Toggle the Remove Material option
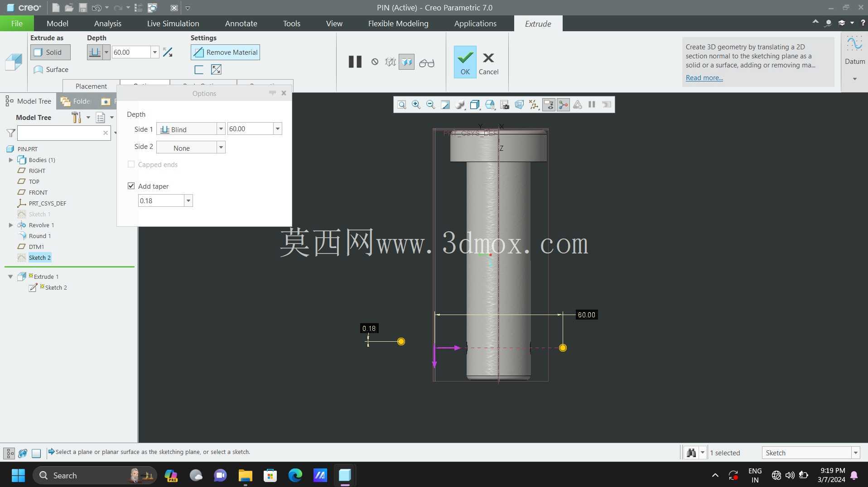Viewport: 868px width, 487px height. click(x=225, y=53)
